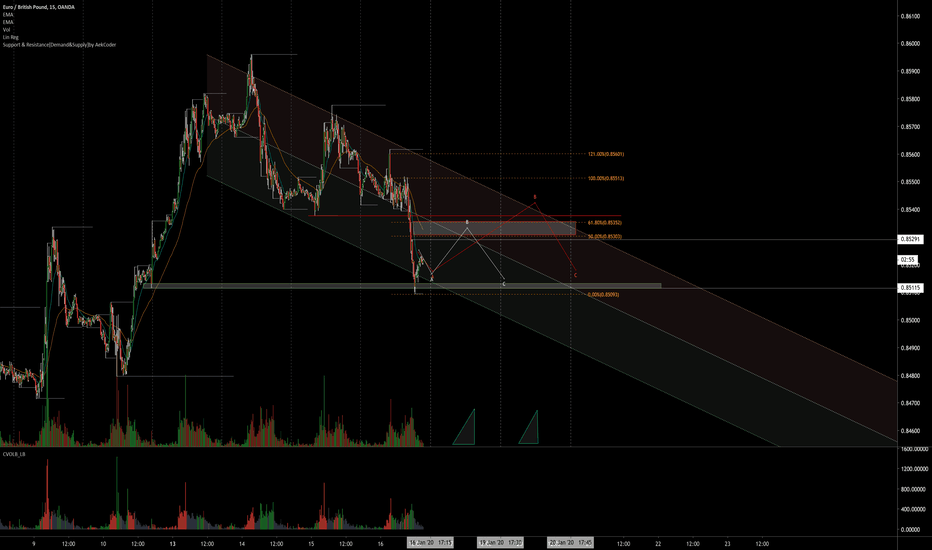Select the white B wave point label
The width and height of the screenshot is (932, 550).
click(468, 220)
